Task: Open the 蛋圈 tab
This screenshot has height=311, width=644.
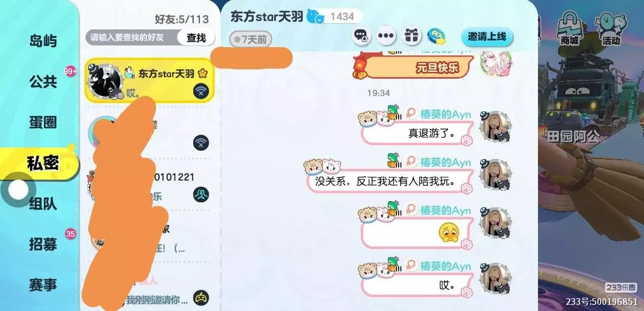Action: [43, 123]
